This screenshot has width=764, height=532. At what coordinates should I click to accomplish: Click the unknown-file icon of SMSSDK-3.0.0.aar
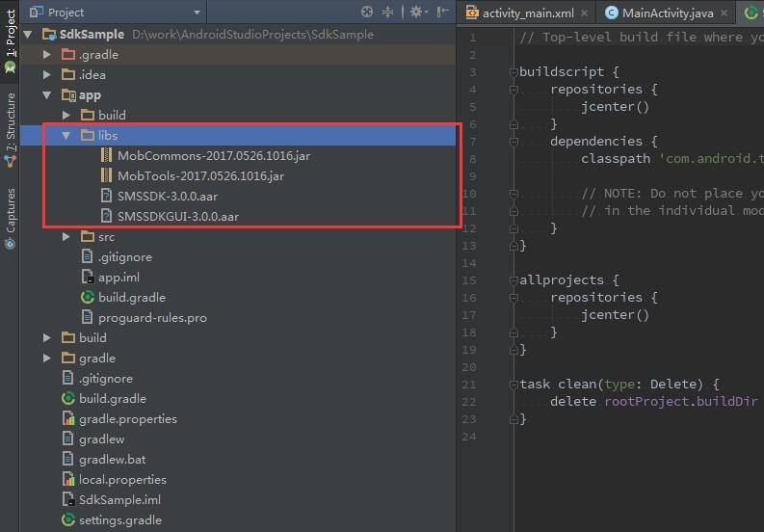(x=106, y=196)
